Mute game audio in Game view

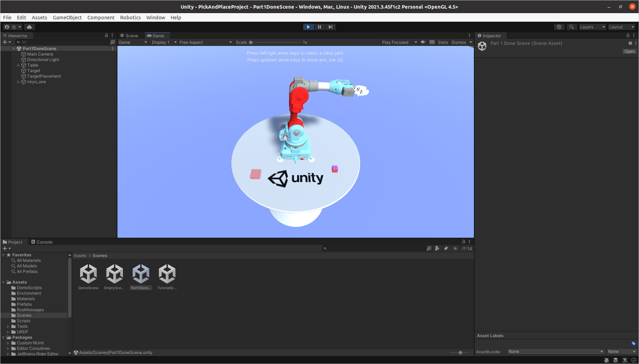click(x=423, y=42)
